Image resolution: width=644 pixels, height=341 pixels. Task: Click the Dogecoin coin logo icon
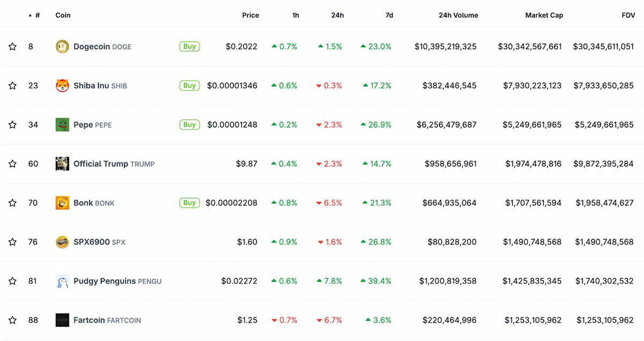(62, 47)
